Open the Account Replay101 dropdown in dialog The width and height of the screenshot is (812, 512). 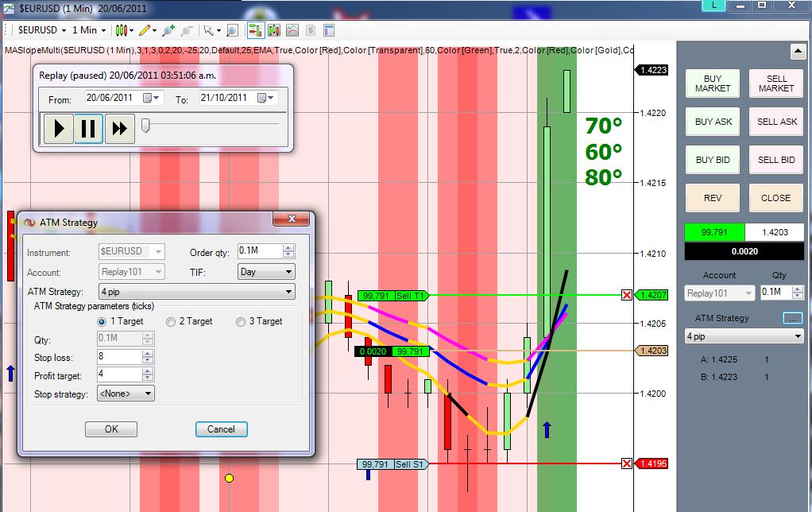(132, 272)
